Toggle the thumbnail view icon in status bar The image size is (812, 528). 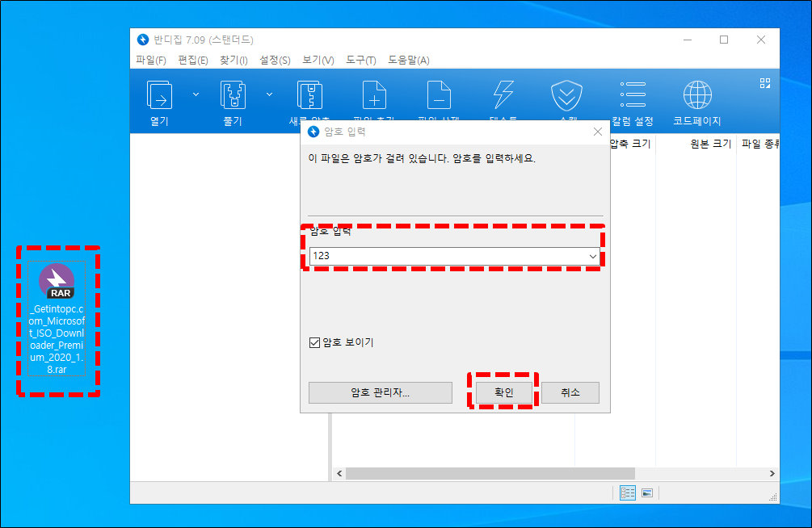click(x=647, y=492)
